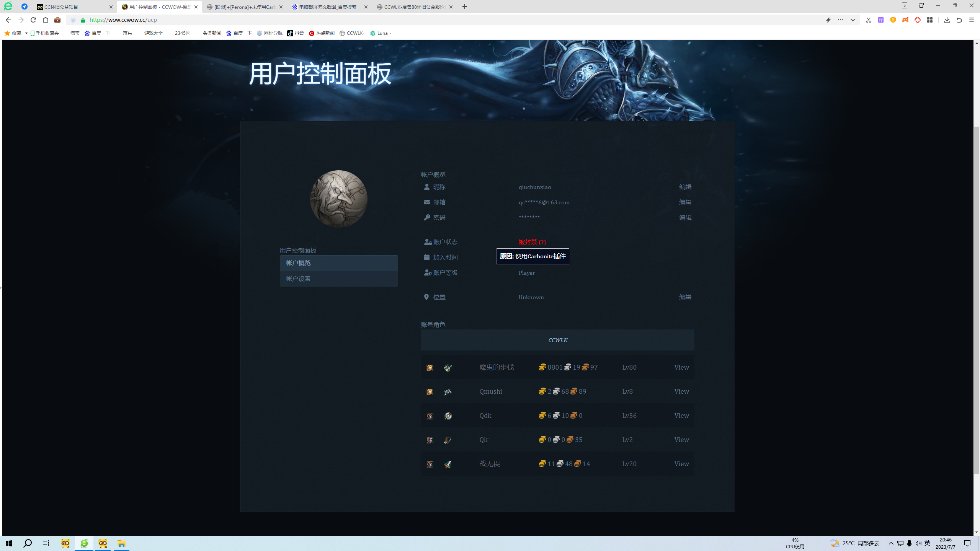Screen dimensions: 980x551
Task: Click the class icon beside Qdk character
Action: 448,416
